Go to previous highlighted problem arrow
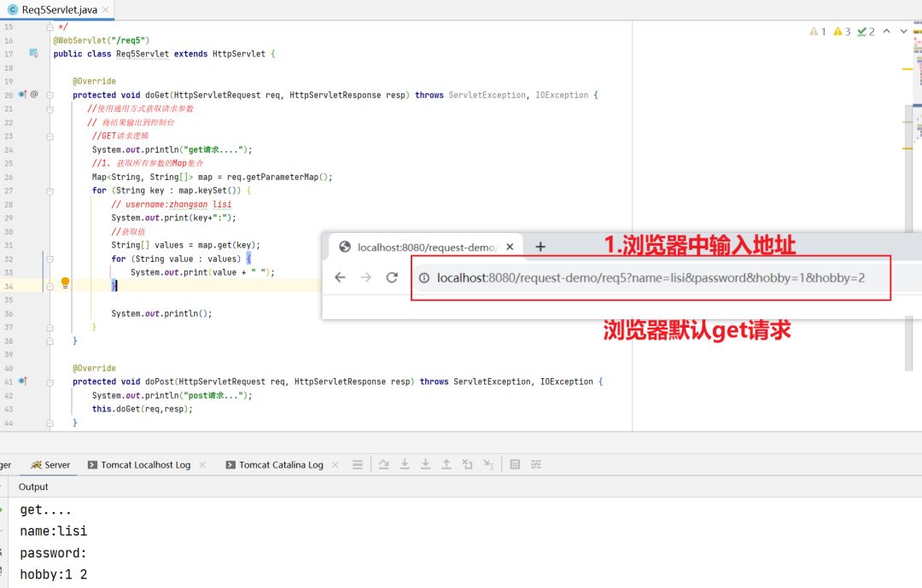This screenshot has height=588, width=922. click(x=887, y=32)
